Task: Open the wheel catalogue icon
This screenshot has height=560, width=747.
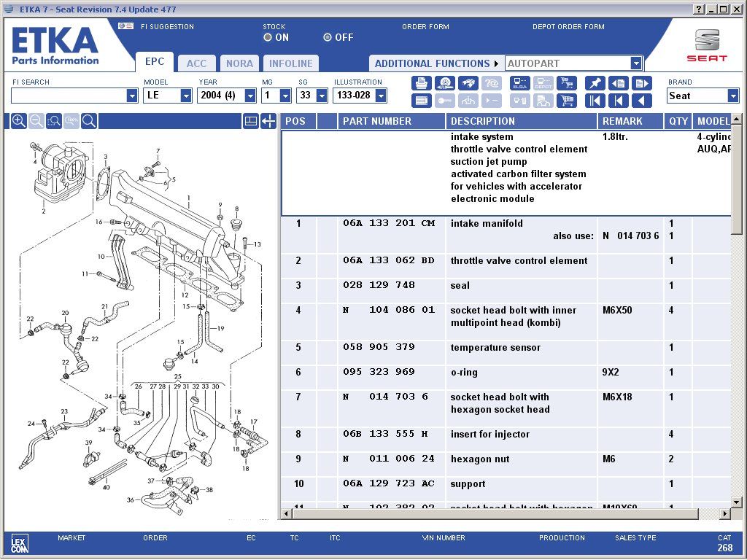Action: tap(444, 83)
